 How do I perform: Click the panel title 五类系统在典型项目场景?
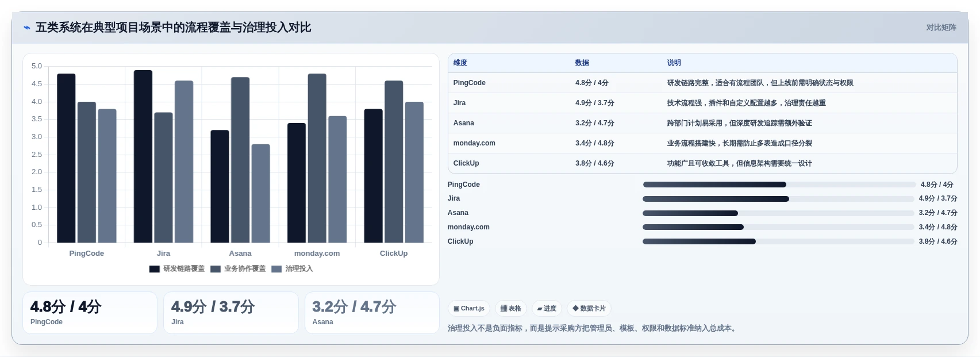[x=173, y=28]
